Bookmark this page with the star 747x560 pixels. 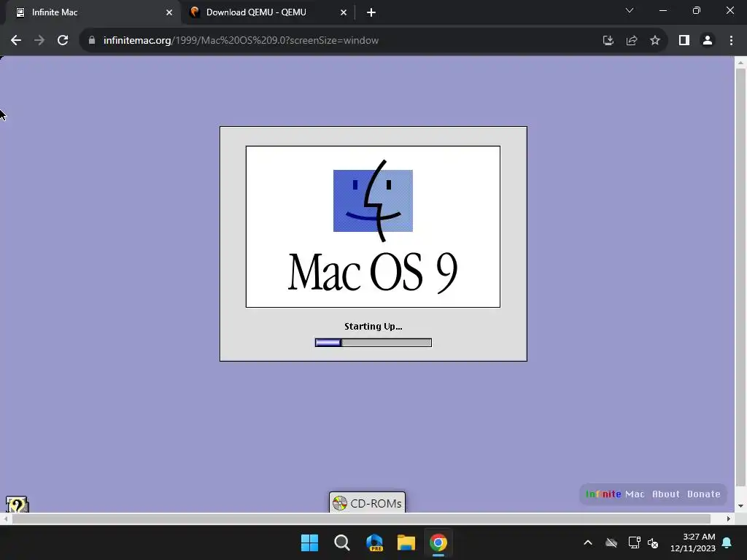[x=655, y=41]
